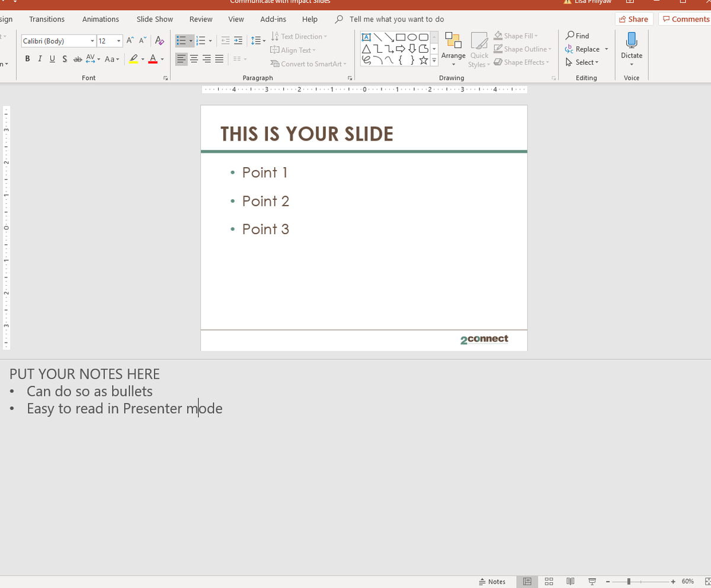This screenshot has height=588, width=711.
Task: Expand the shapes gallery More arrow
Action: [x=434, y=60]
